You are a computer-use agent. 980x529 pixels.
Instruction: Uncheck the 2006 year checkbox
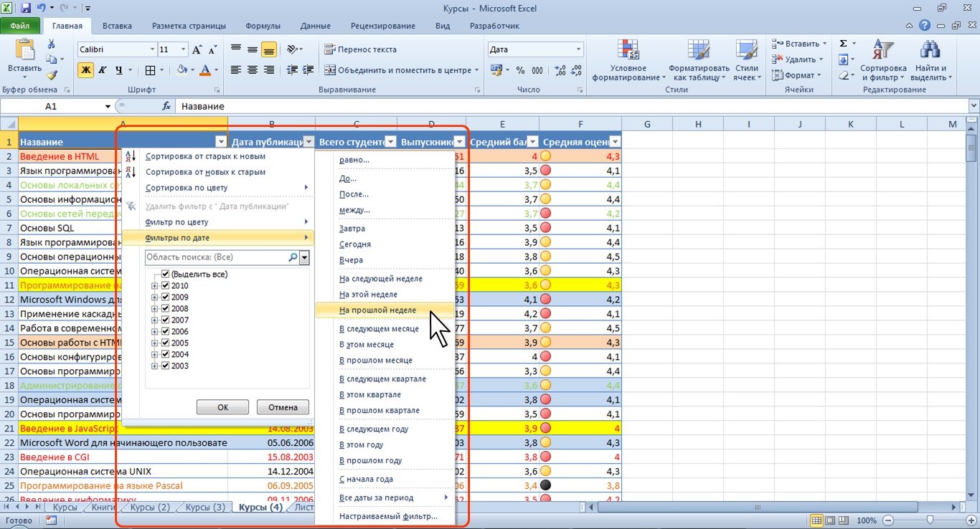(166, 332)
